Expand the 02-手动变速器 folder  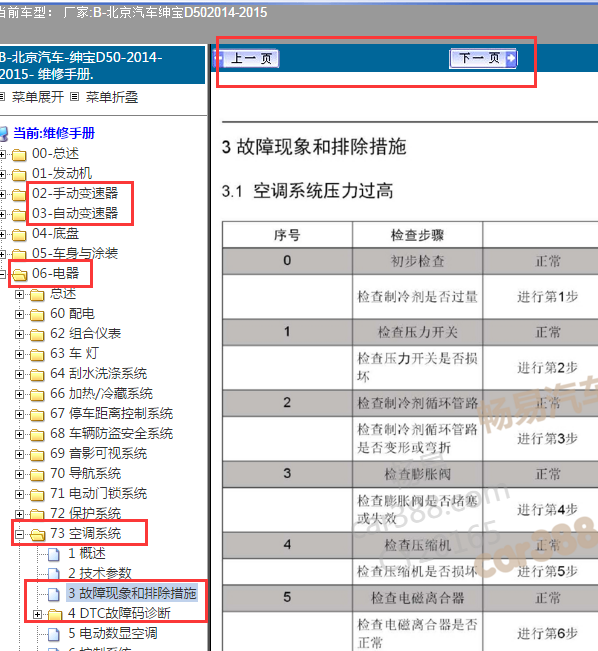pos(2,194)
